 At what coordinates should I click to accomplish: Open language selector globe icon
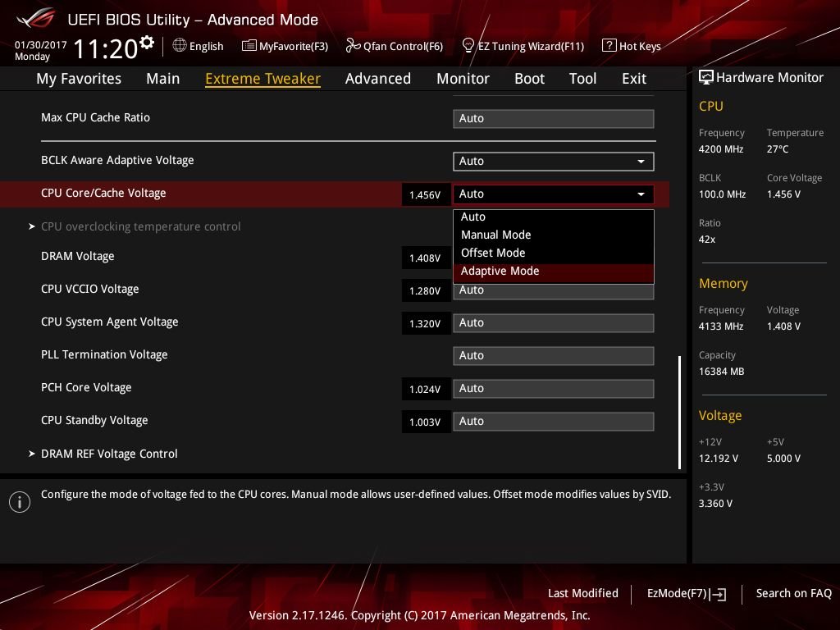pyautogui.click(x=180, y=46)
